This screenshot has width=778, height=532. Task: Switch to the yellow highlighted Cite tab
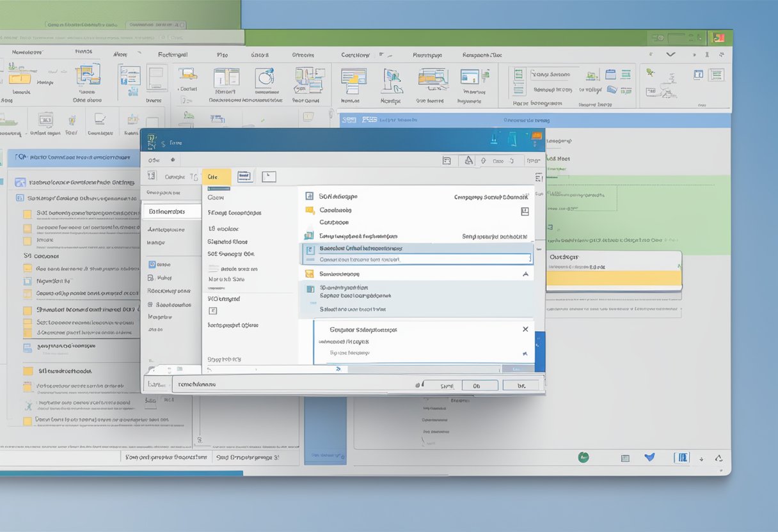216,176
